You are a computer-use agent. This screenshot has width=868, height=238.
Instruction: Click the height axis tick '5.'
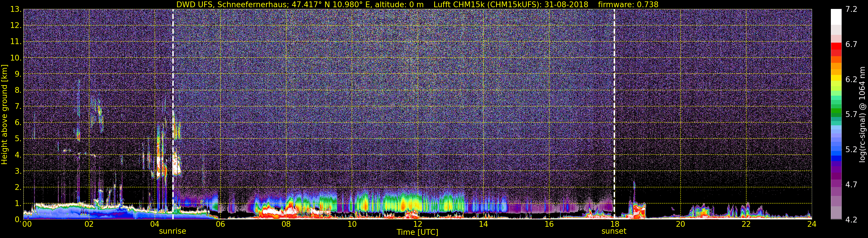(x=18, y=139)
